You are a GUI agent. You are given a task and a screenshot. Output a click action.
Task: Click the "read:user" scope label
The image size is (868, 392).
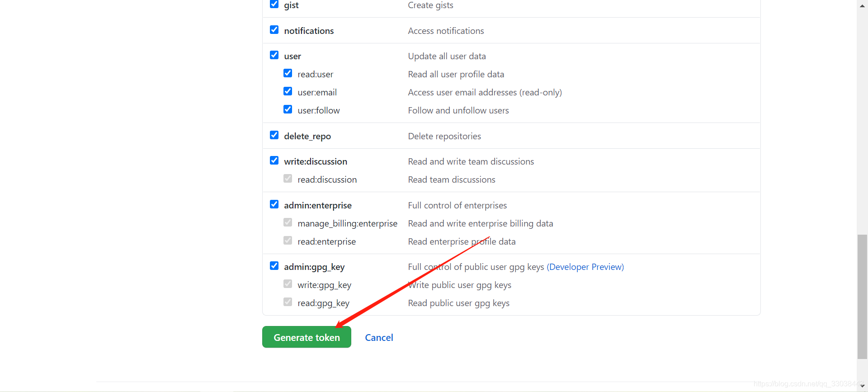tap(316, 74)
